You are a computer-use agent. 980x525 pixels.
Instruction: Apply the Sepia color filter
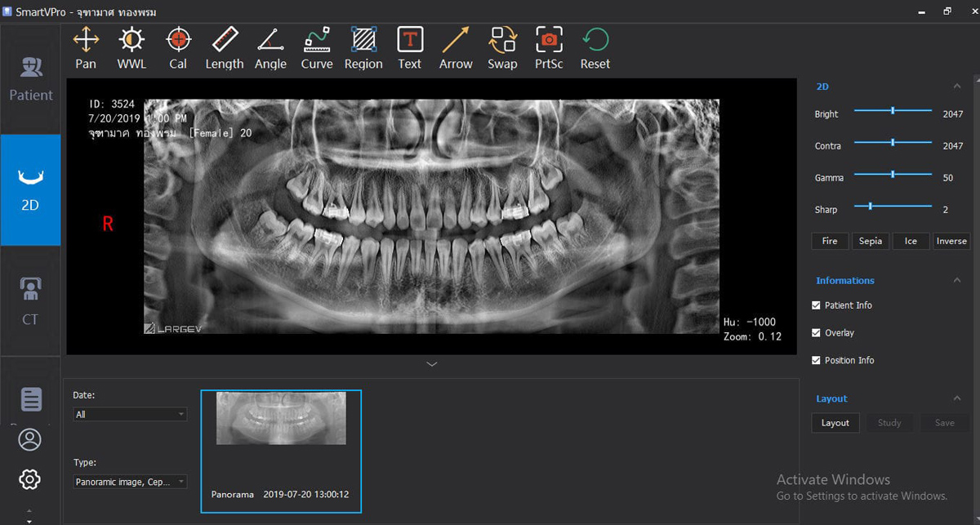click(x=870, y=241)
